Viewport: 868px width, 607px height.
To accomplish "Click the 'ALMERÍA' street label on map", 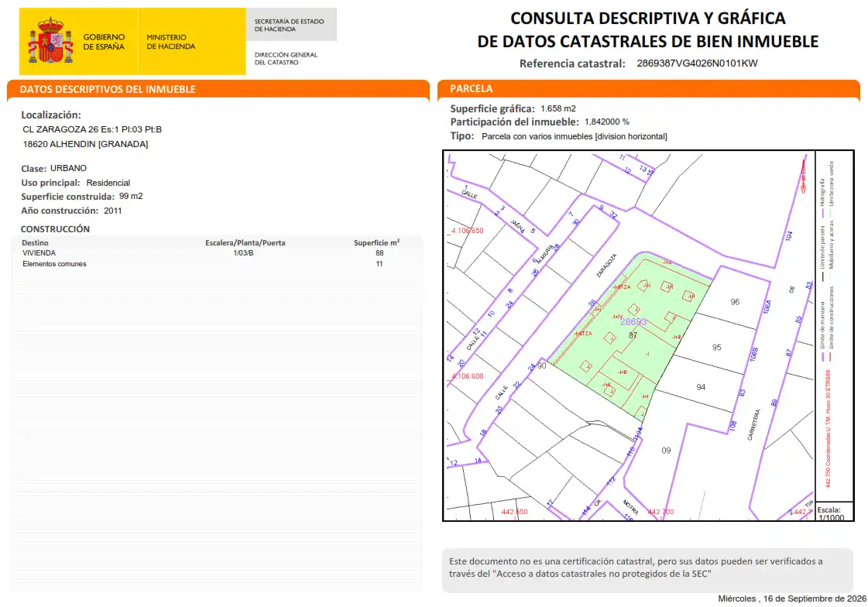I will pos(544,254).
